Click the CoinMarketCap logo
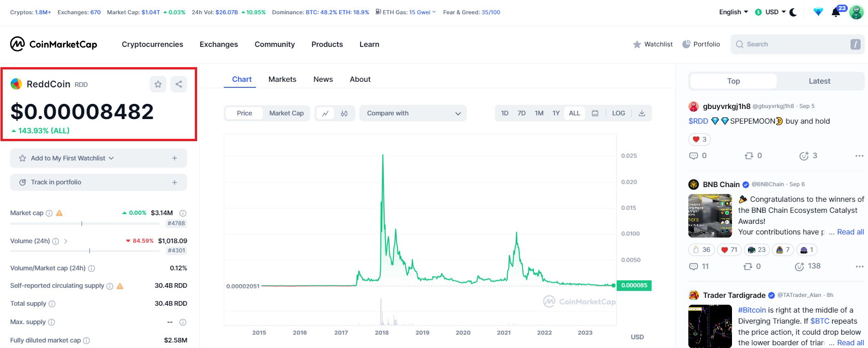This screenshot has width=868, height=348. [54, 44]
